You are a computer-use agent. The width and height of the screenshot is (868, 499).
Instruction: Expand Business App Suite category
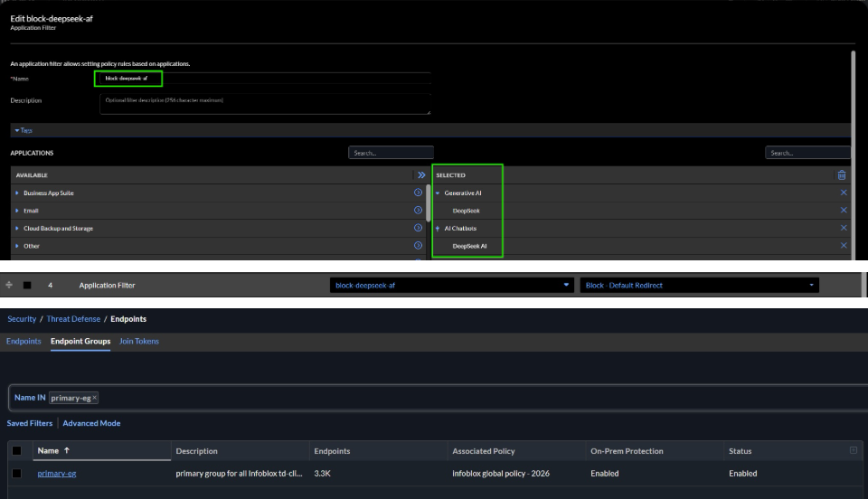pos(17,193)
